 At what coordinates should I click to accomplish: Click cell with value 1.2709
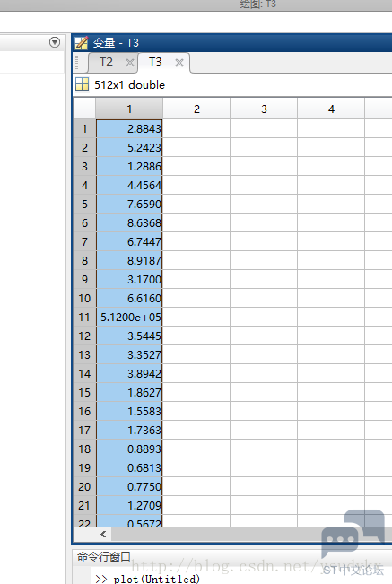[129, 506]
